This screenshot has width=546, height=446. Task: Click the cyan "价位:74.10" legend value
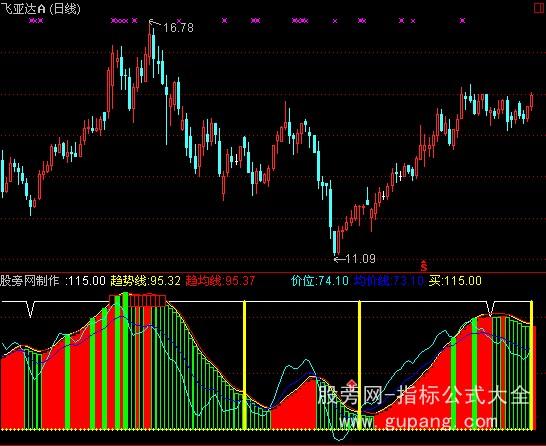tap(320, 280)
